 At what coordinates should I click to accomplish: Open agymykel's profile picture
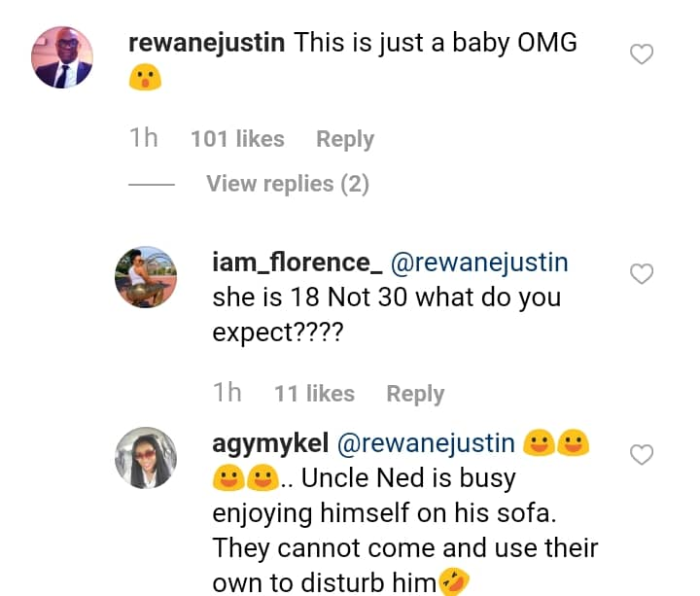[x=146, y=458]
